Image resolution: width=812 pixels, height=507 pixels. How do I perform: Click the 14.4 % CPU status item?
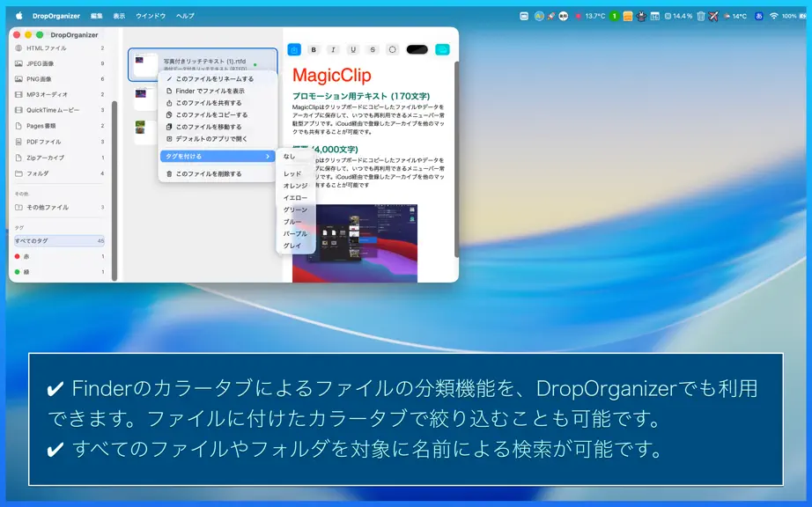click(x=678, y=16)
